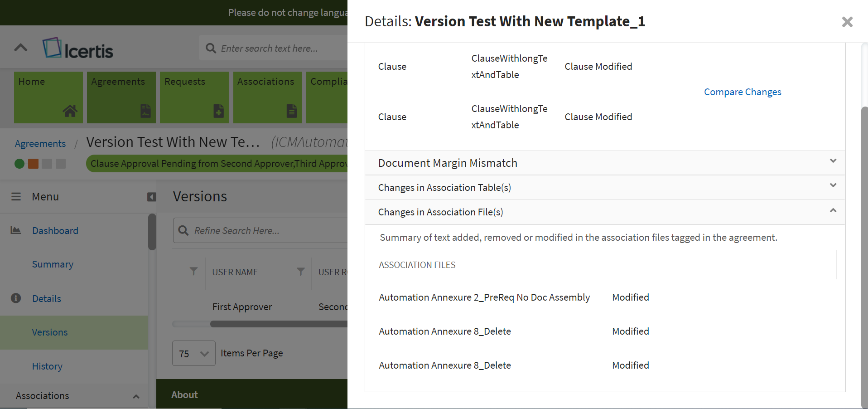This screenshot has height=409, width=868.
Task: Select History in the side menu
Action: 47,366
